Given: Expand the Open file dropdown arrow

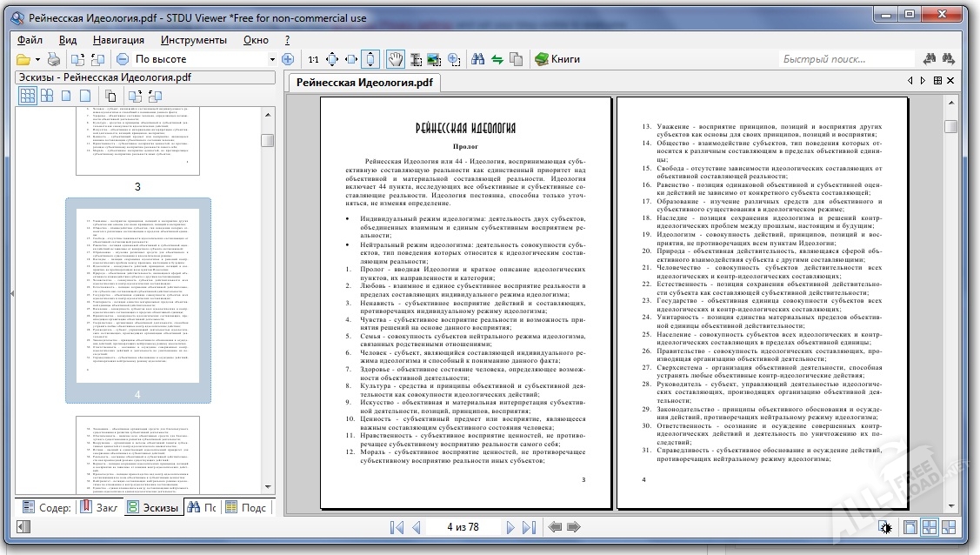Looking at the screenshot, I should [x=37, y=59].
